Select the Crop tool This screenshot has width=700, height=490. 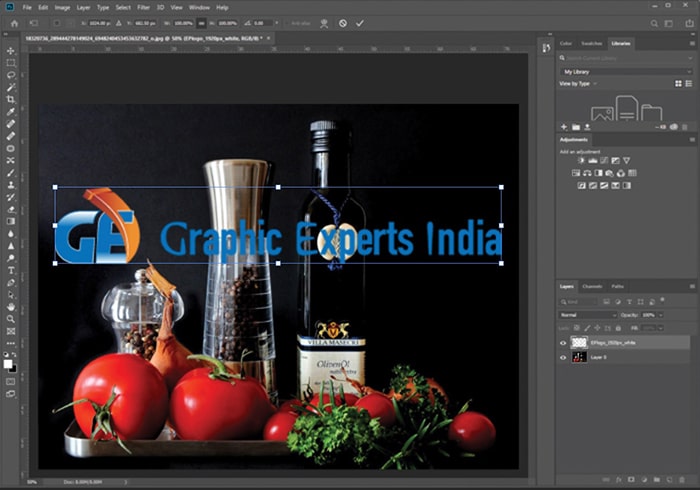point(11,99)
